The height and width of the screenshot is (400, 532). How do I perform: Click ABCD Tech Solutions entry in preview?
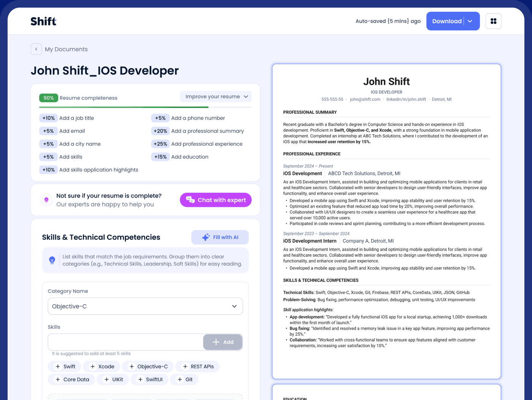coord(364,173)
